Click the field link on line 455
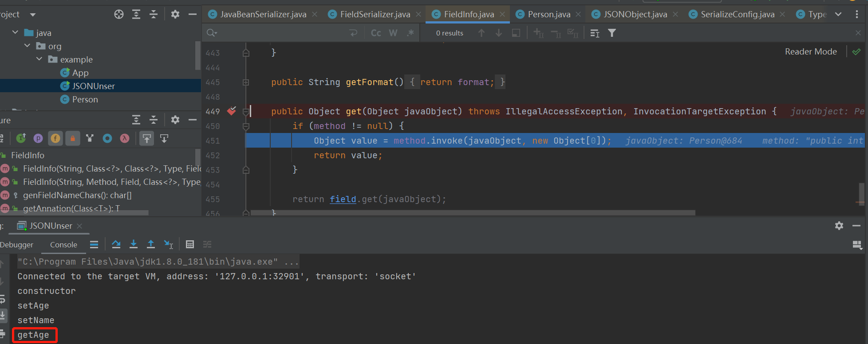This screenshot has width=868, height=344. [343, 199]
